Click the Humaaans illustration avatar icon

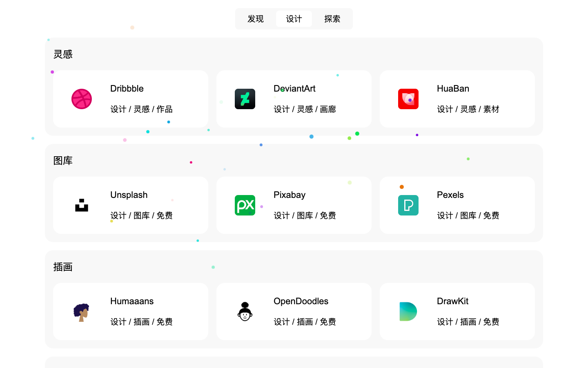[82, 312]
